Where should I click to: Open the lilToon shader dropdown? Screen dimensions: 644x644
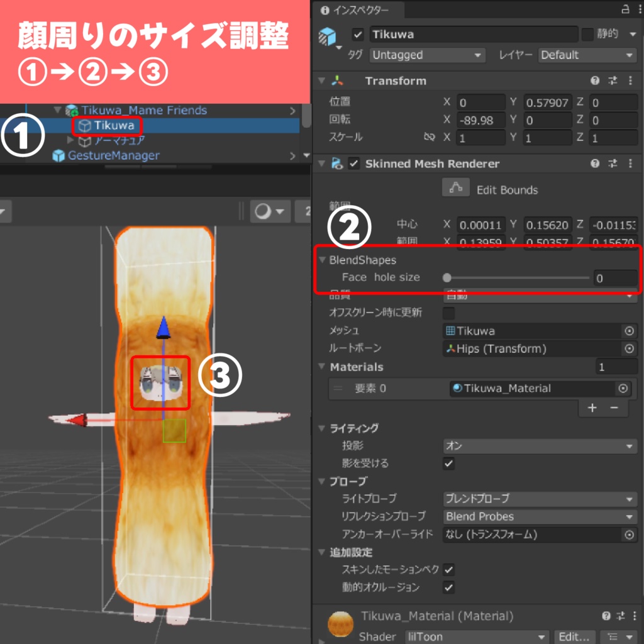(477, 636)
